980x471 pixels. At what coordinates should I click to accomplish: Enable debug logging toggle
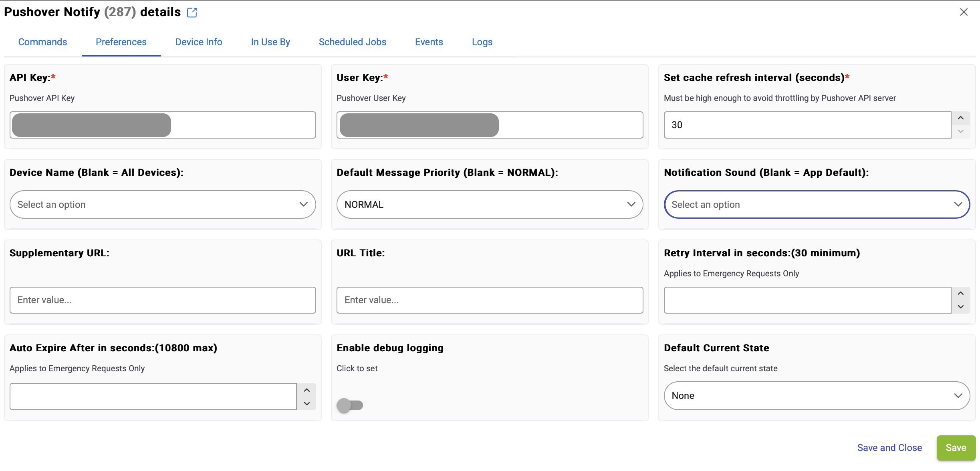tap(349, 405)
